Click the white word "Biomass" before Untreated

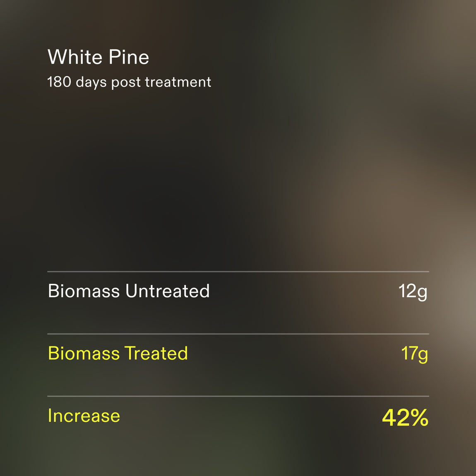tap(84, 291)
